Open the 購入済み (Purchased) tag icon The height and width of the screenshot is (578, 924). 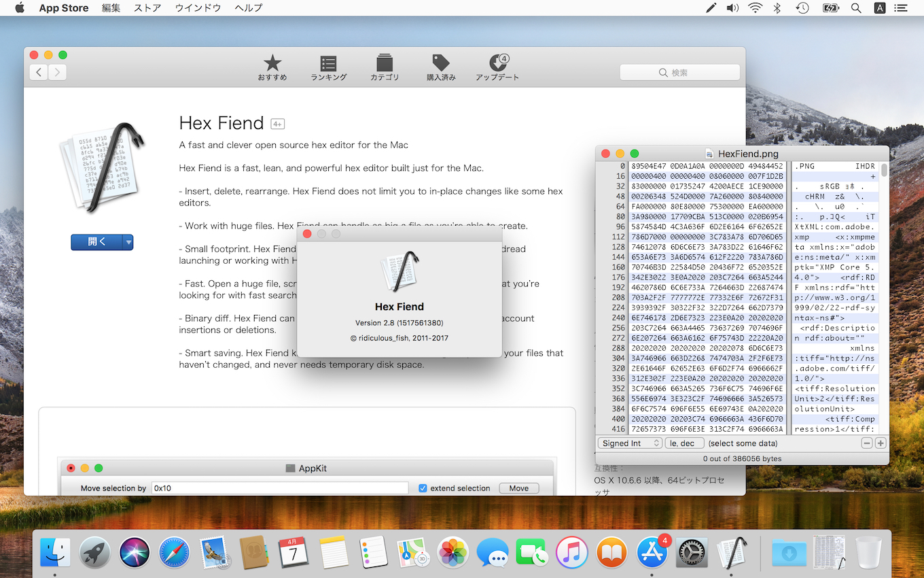pyautogui.click(x=441, y=67)
